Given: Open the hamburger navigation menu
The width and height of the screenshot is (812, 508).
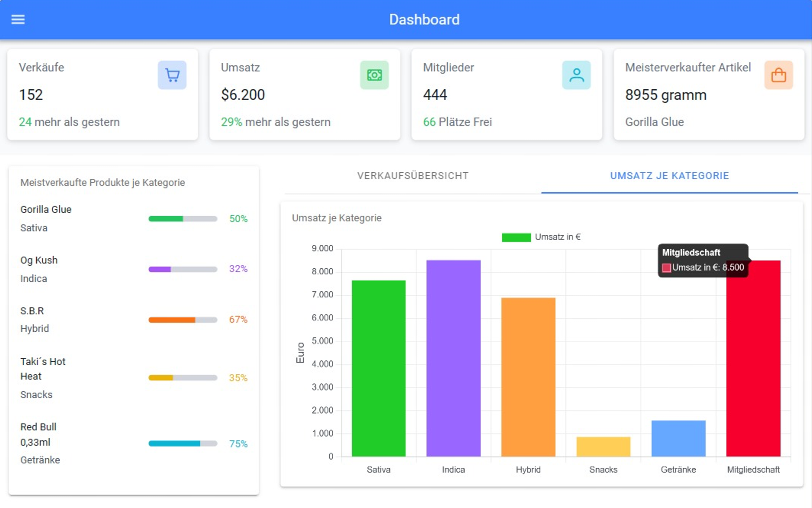Looking at the screenshot, I should (x=18, y=20).
